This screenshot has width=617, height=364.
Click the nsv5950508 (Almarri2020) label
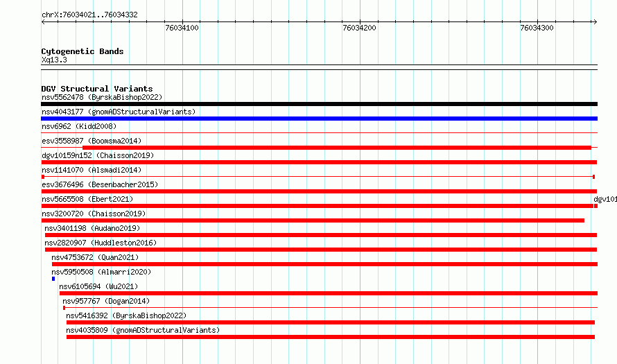point(101,272)
